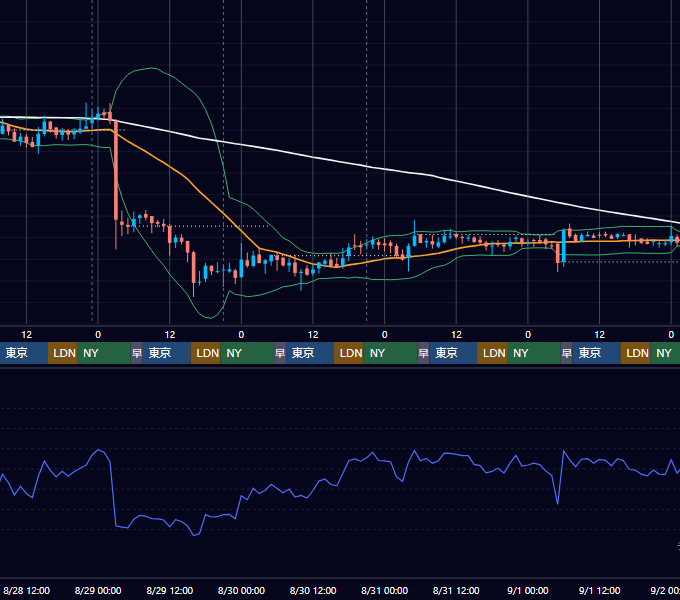Viewport: 680px width, 600px height.
Task: Click the top-axis 12 label above 8/28 東京
Action: 26,335
